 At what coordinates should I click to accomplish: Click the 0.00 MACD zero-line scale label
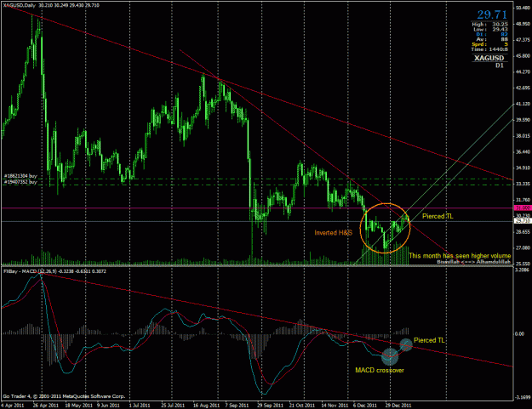coord(519,334)
